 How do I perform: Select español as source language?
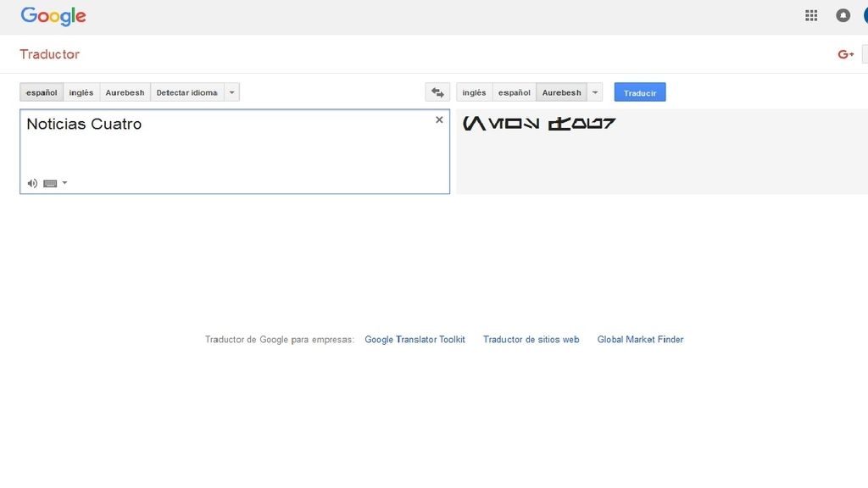(x=42, y=92)
